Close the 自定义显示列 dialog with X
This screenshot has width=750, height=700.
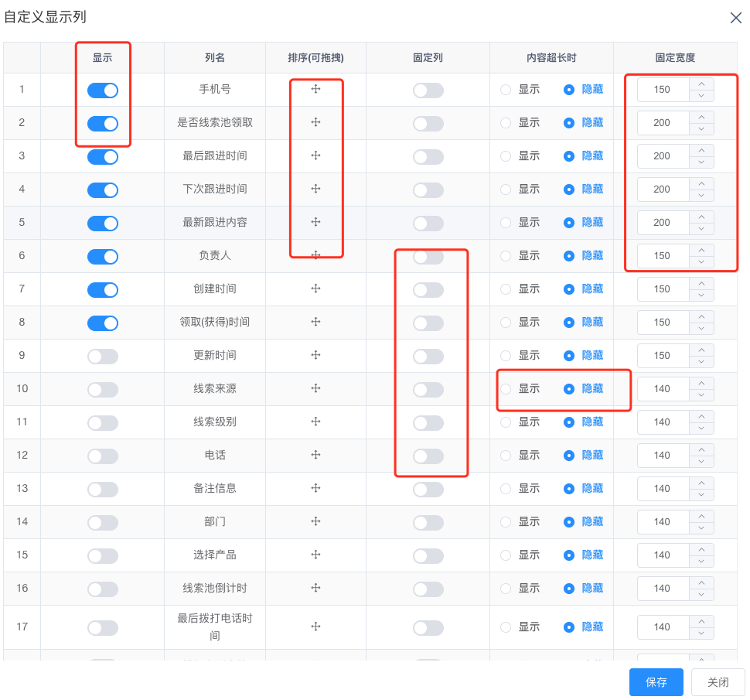coord(735,18)
